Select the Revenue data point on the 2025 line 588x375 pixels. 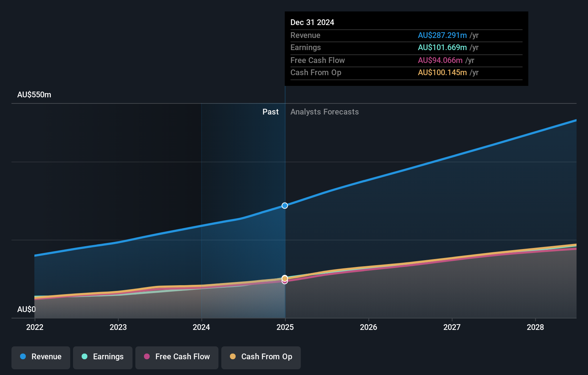285,205
